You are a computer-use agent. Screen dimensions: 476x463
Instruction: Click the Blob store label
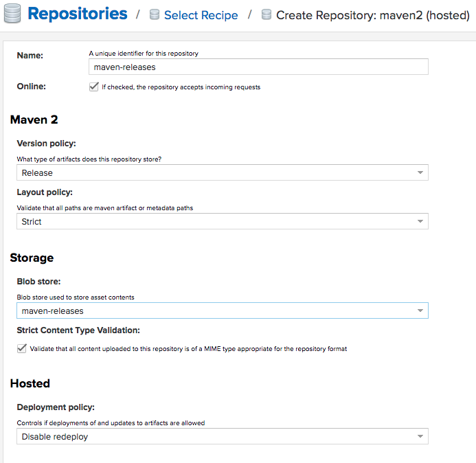tap(39, 282)
